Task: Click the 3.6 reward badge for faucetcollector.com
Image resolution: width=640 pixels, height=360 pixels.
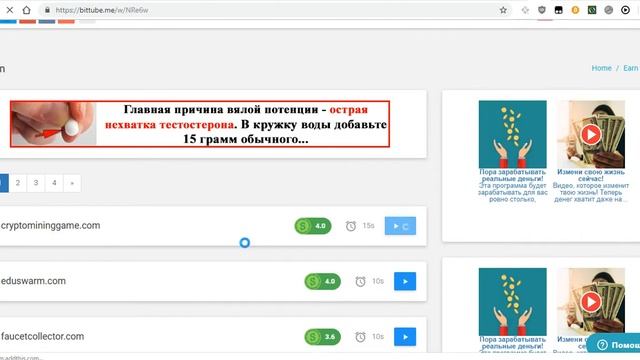Action: coord(322,337)
